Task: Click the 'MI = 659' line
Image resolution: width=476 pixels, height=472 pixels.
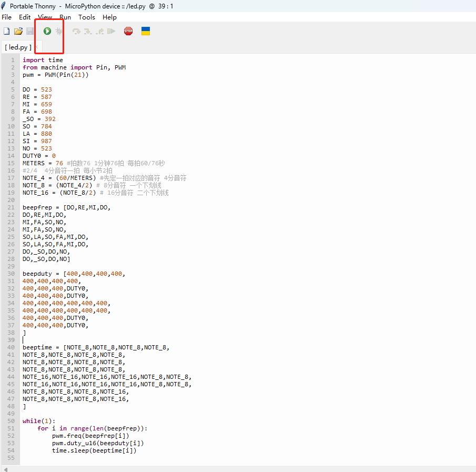Action: point(37,104)
